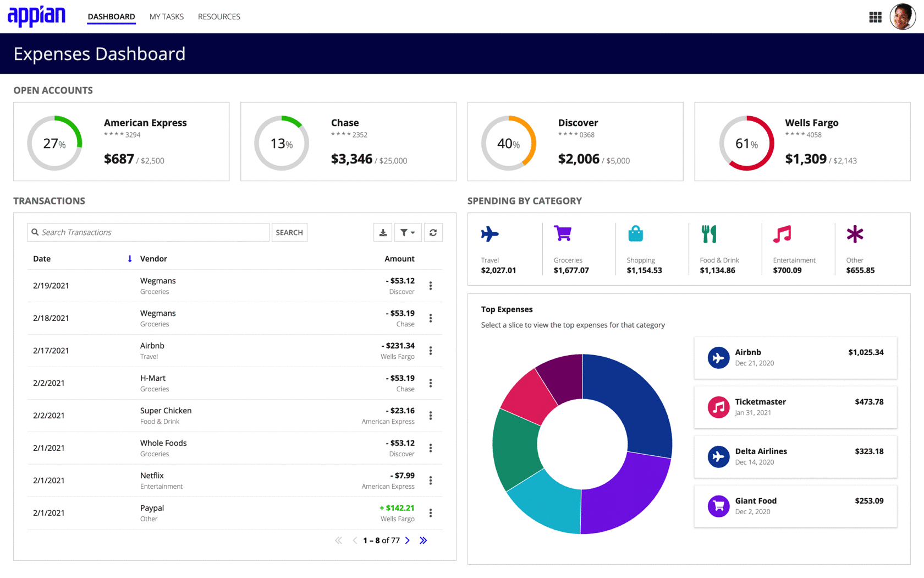The width and height of the screenshot is (924, 578).
Task: Select the Whole Foods vendor name
Action: [x=163, y=443]
